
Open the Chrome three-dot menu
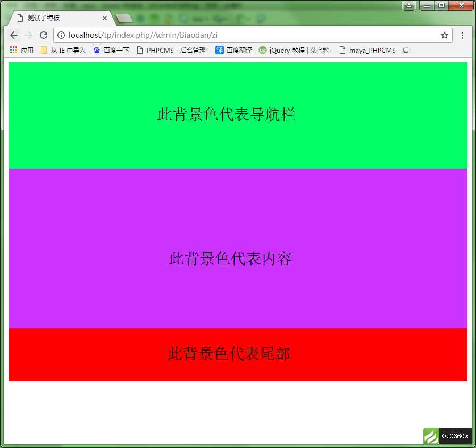[462, 35]
